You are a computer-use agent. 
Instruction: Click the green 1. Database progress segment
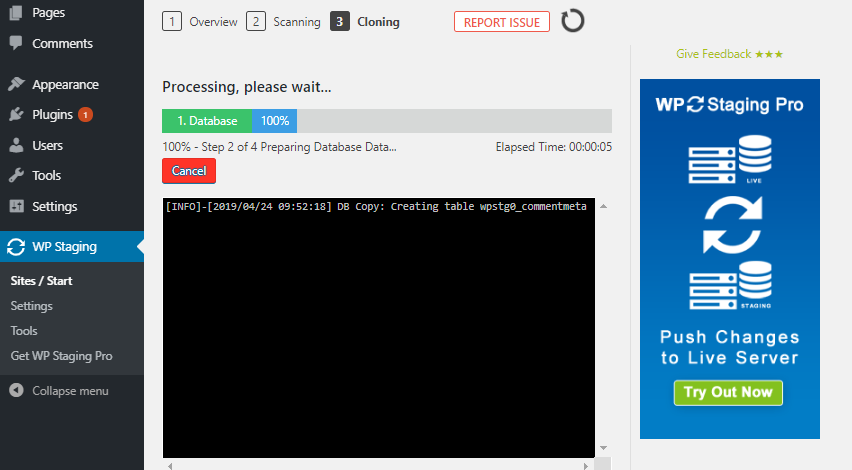click(207, 121)
